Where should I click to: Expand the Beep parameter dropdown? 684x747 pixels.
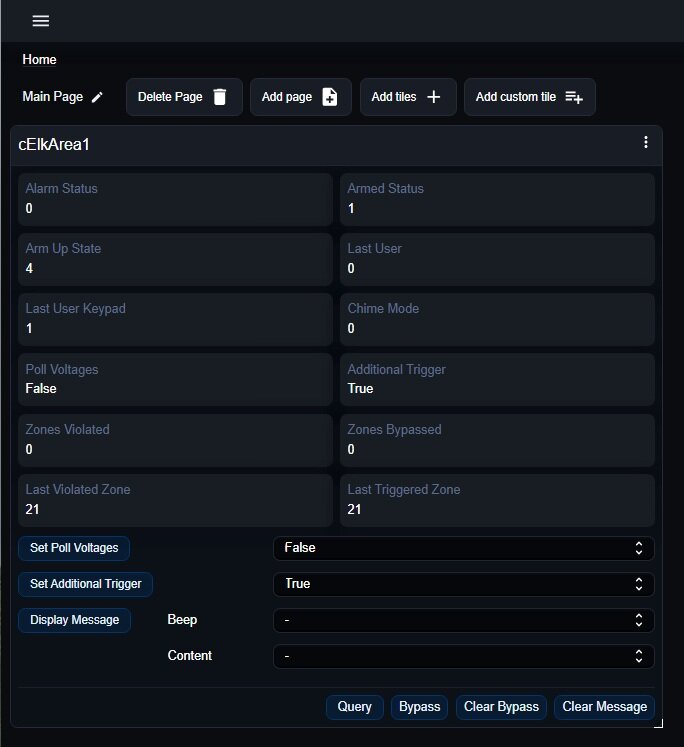tap(463, 620)
